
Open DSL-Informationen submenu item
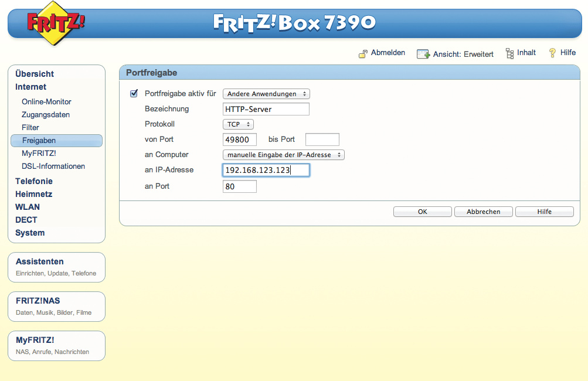coord(53,166)
